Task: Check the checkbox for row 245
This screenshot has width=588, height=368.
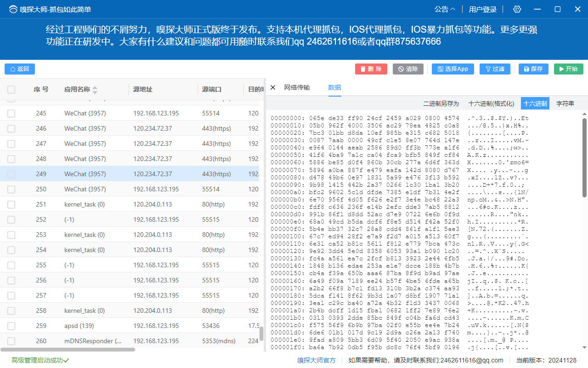Action: 11,114
